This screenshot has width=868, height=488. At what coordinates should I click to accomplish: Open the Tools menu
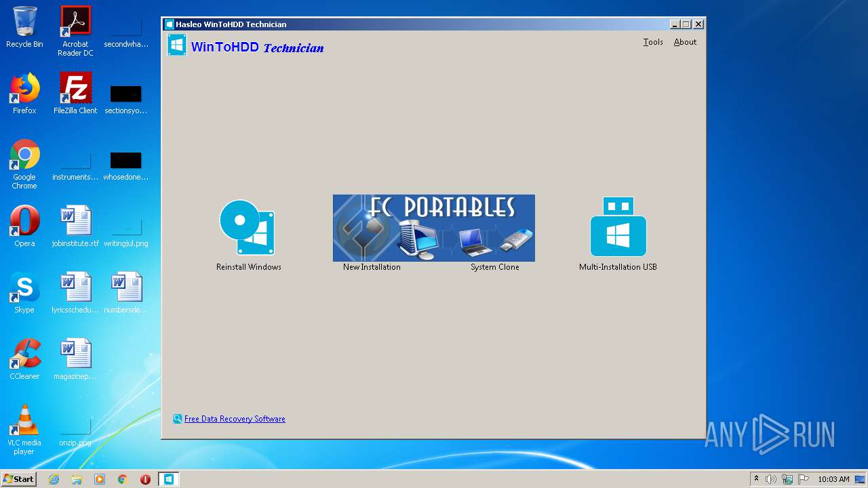coord(653,42)
